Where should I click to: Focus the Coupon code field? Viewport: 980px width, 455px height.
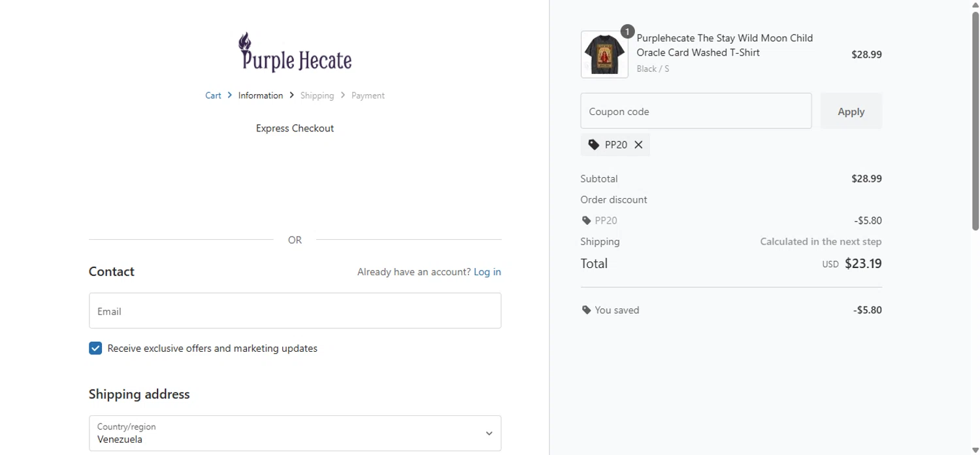(x=696, y=111)
